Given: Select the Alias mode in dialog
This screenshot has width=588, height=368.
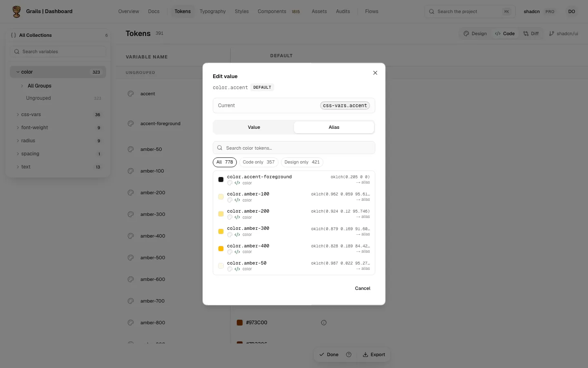Looking at the screenshot, I should click(x=334, y=127).
